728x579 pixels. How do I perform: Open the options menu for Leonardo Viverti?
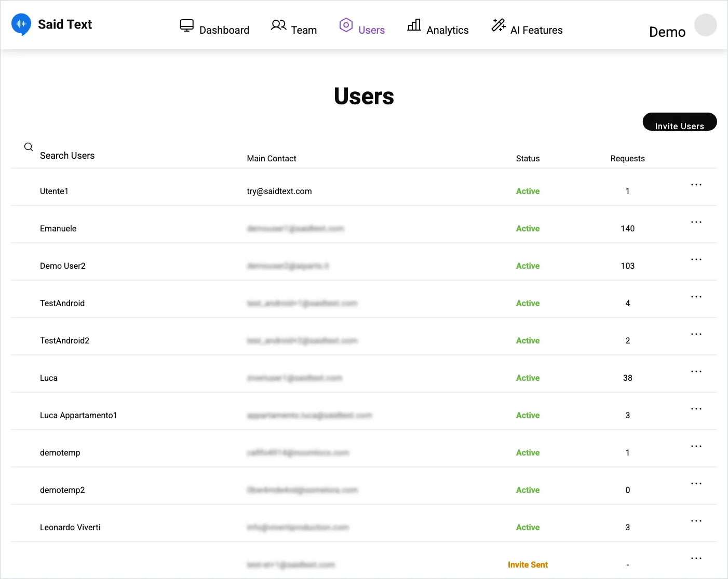696,521
